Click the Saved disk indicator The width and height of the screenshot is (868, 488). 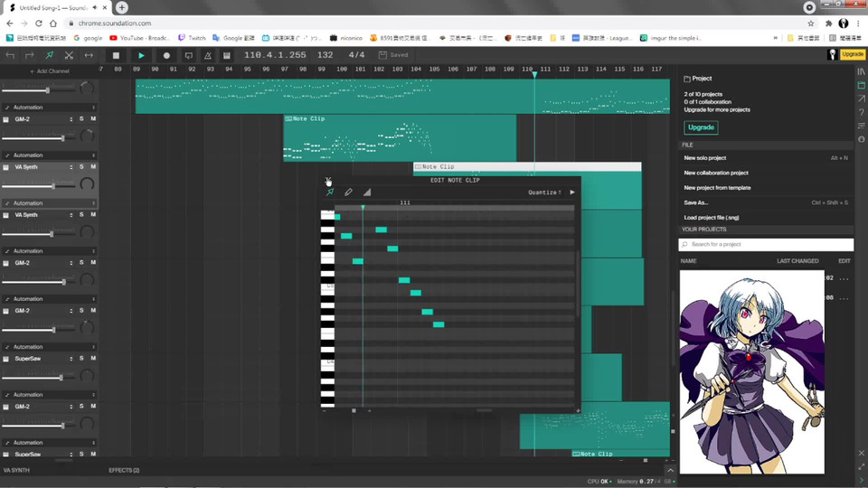pos(393,55)
